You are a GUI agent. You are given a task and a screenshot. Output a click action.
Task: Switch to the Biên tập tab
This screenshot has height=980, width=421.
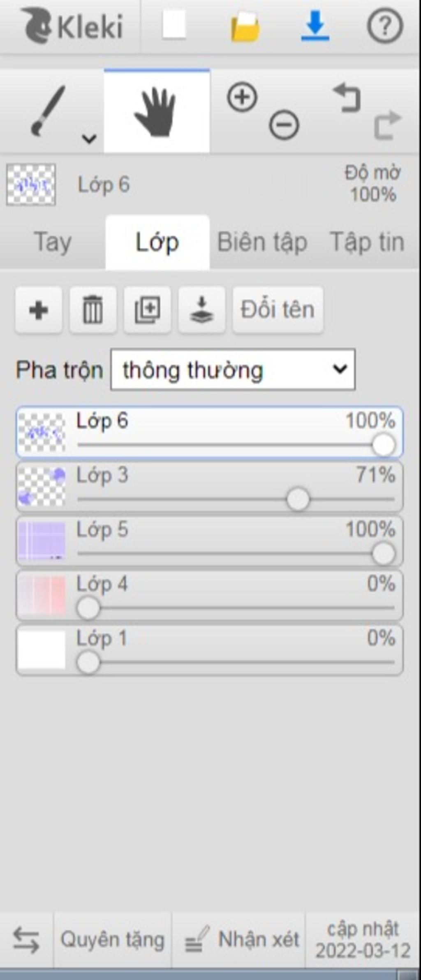(262, 242)
